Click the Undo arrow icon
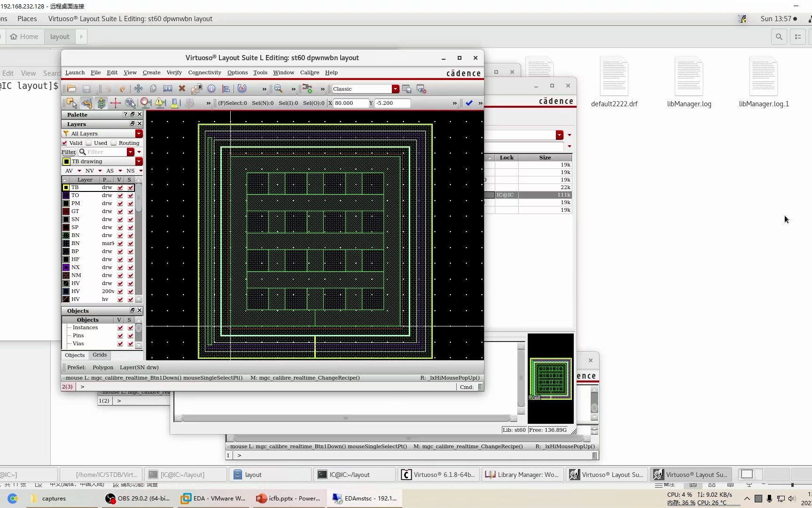Viewport: 812px width, 508px height. coord(108,88)
